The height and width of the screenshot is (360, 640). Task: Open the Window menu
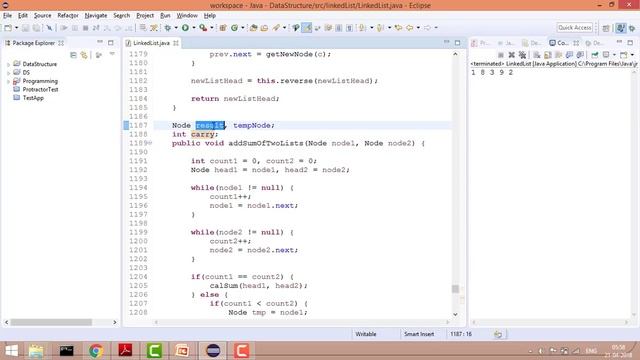click(187, 16)
